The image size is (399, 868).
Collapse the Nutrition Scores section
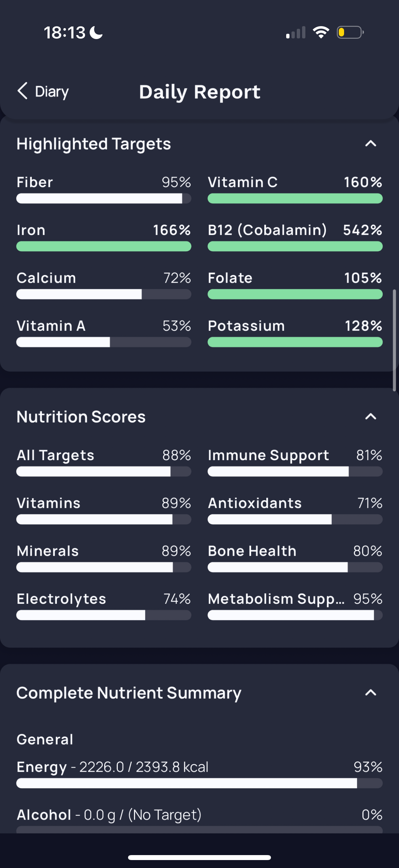(x=370, y=417)
